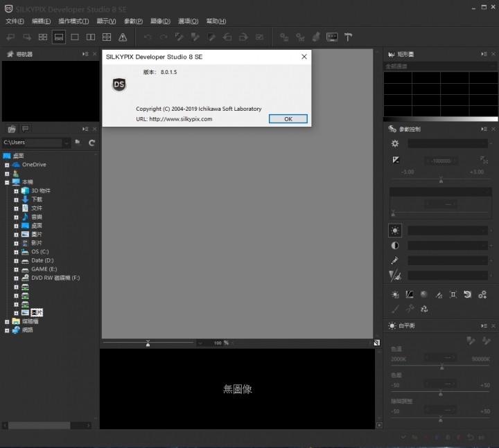
Task: Select the 音樂 folder in tree
Action: 37,217
